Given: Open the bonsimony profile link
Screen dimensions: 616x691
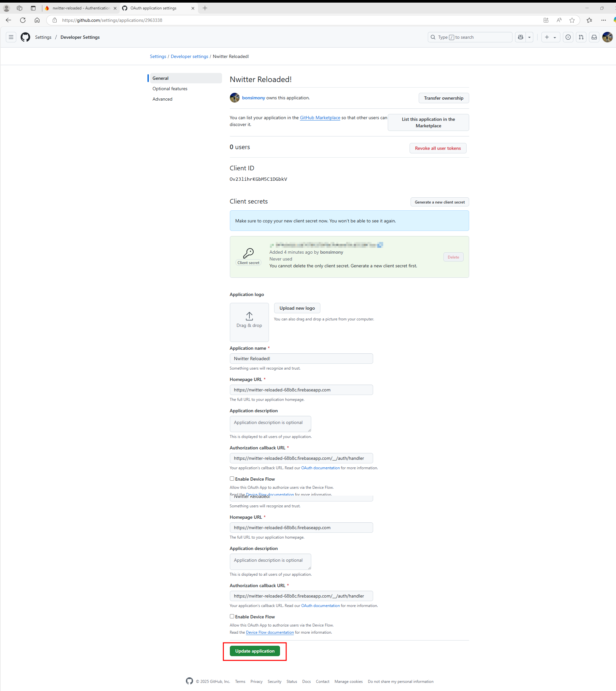Looking at the screenshot, I should tap(254, 98).
